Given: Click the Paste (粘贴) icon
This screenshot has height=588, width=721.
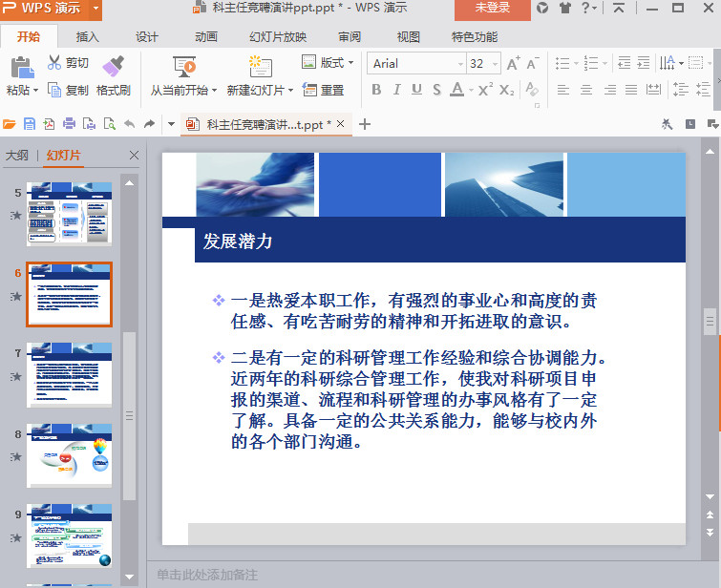Looking at the screenshot, I should [21, 67].
